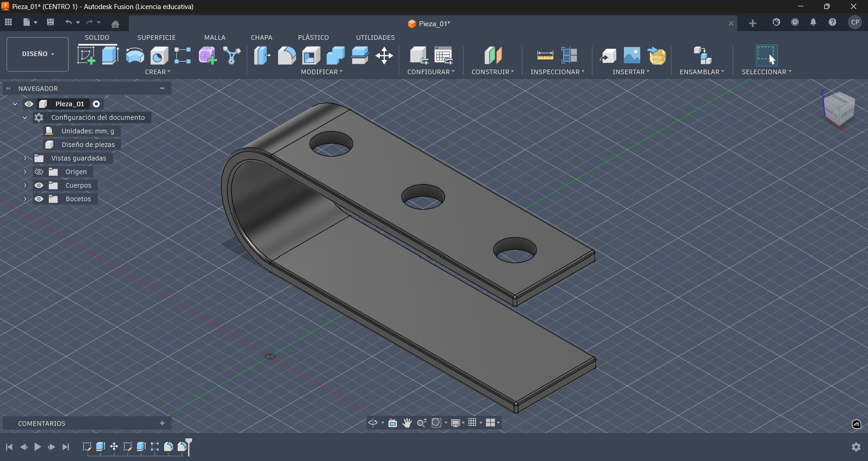Activate the Empalme (fillet) tool
The height and width of the screenshot is (461, 868).
point(287,55)
